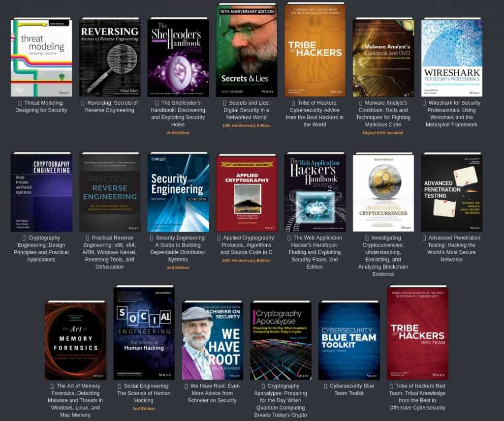Screen dimensions: 504x421
Task: Open the orange Tribe of Hackers cover
Action: pyautogui.click(x=315, y=50)
